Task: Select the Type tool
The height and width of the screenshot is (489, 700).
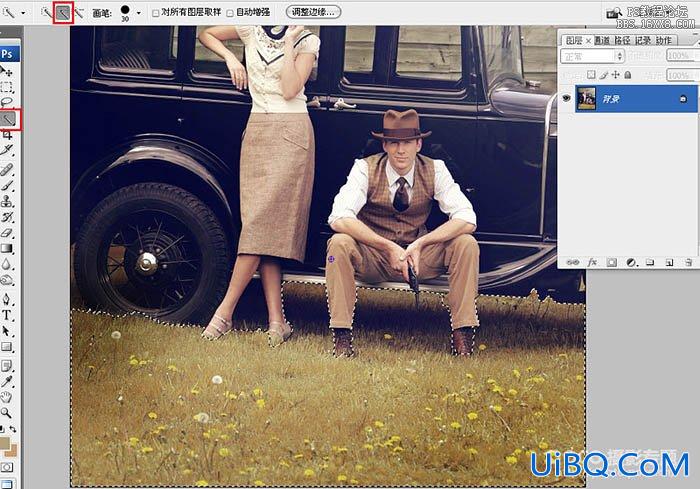Action: (x=7, y=315)
